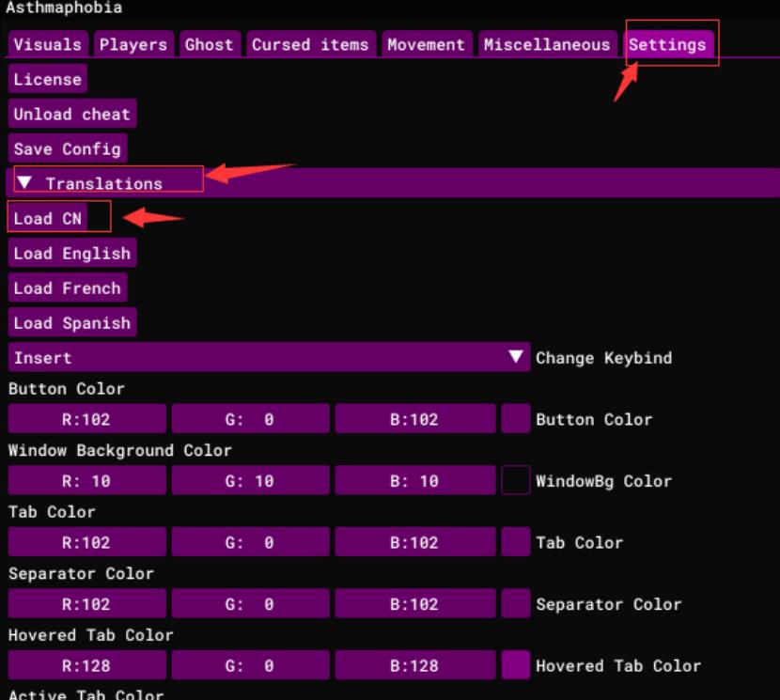Viewport: 780px width, 700px height.
Task: Click the Save Config button
Action: pyautogui.click(x=68, y=148)
